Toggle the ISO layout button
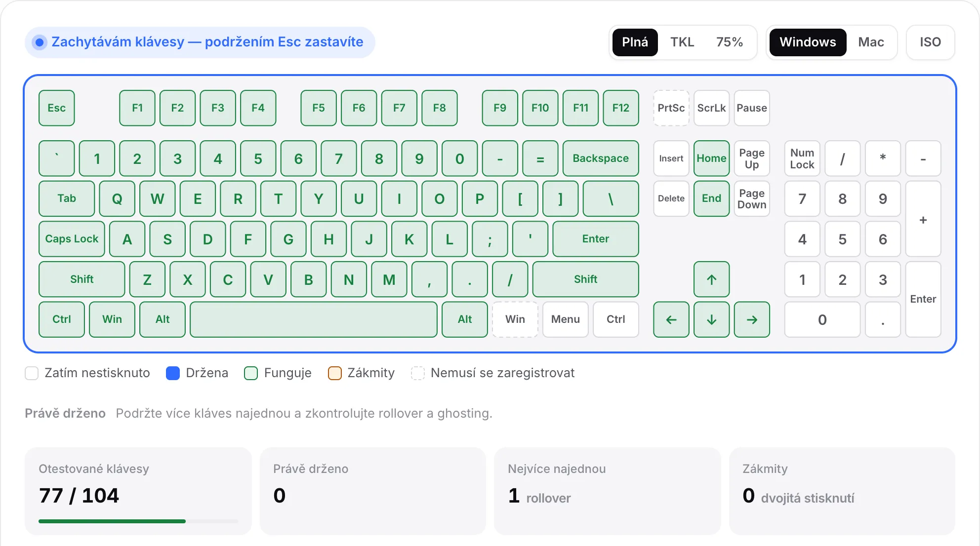The width and height of the screenshot is (980, 546). 930,42
